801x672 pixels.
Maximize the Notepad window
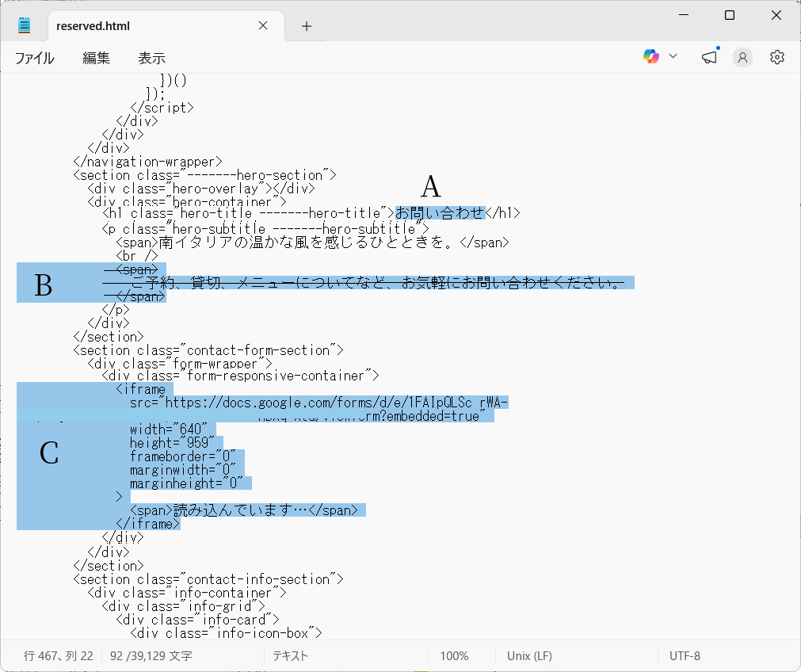pos(730,15)
